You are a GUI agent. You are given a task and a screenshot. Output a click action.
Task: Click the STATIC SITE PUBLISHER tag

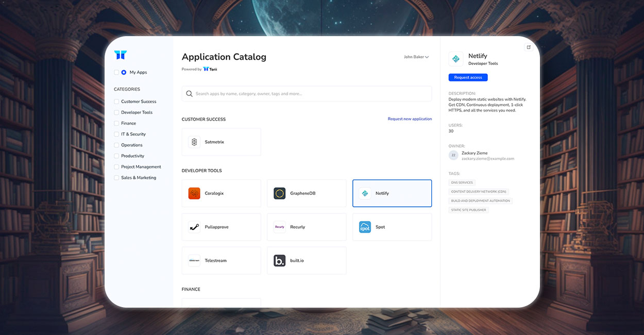[468, 210]
